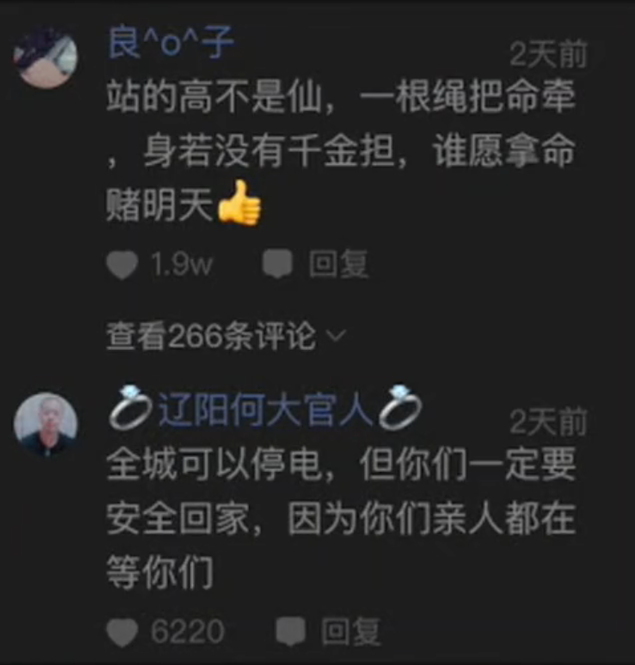Click the ring emoji after 辽阳何大官人
Image resolution: width=635 pixels, height=665 pixels.
(400, 407)
